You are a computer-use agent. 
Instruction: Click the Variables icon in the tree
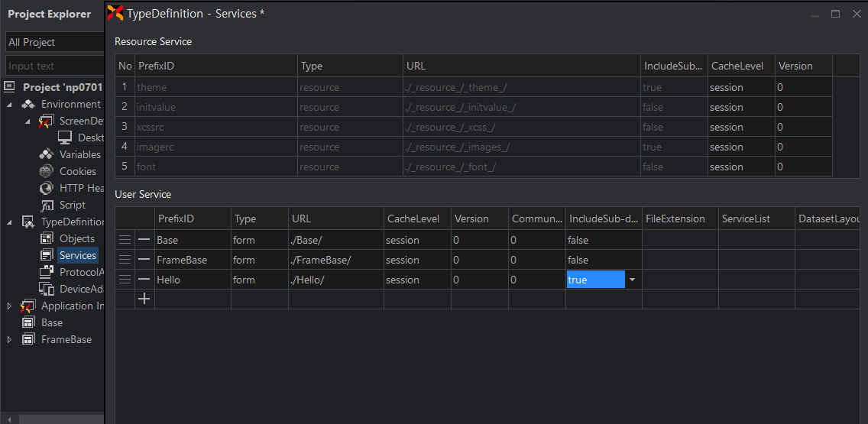pyautogui.click(x=47, y=154)
